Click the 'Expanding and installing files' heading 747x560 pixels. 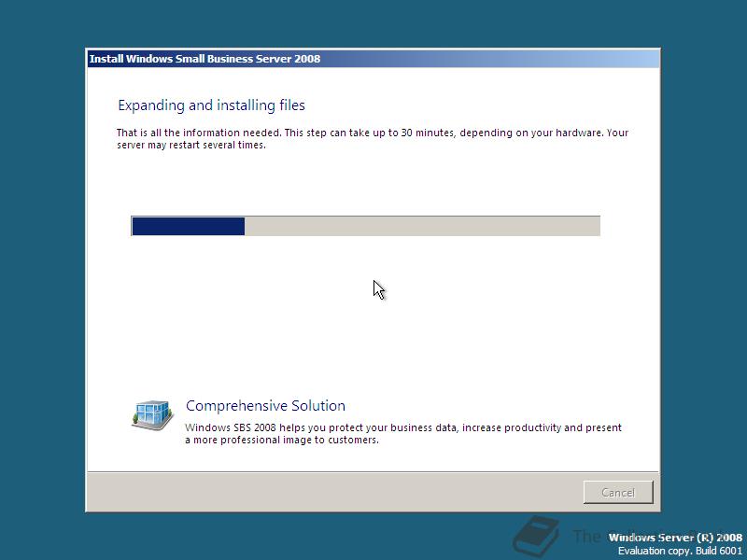click(x=211, y=105)
